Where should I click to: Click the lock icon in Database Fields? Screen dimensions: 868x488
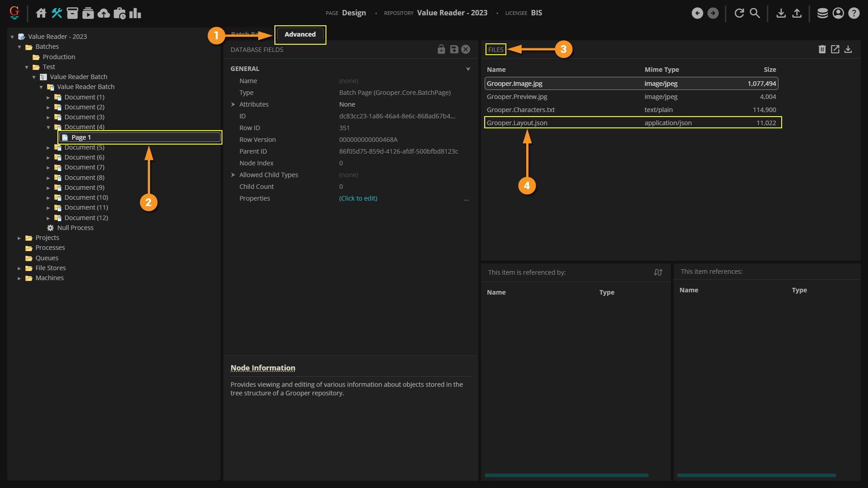point(441,49)
